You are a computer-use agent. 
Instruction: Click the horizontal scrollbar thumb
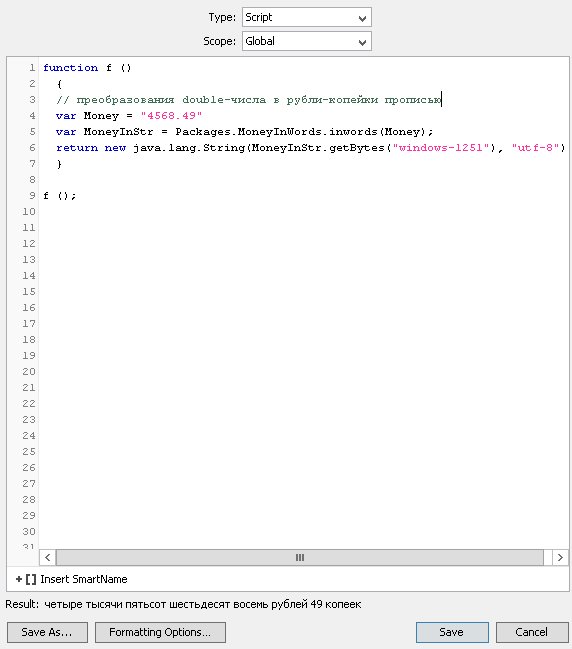[300, 558]
